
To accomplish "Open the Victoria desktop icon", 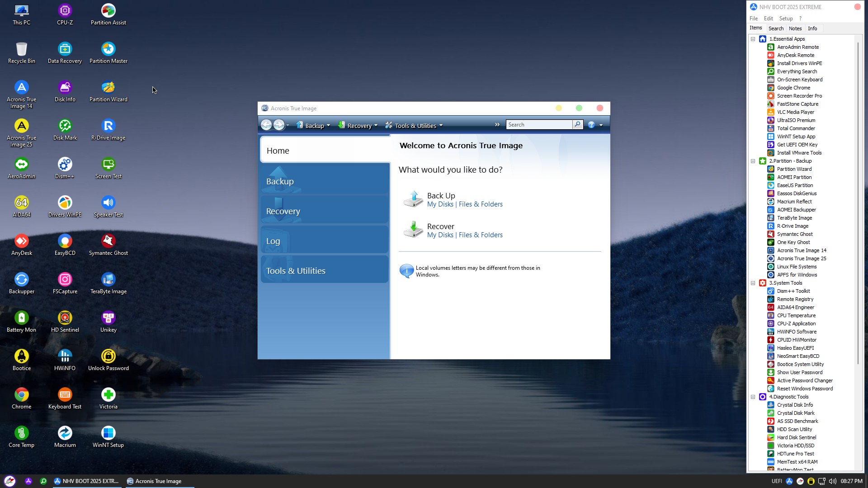I will [108, 395].
